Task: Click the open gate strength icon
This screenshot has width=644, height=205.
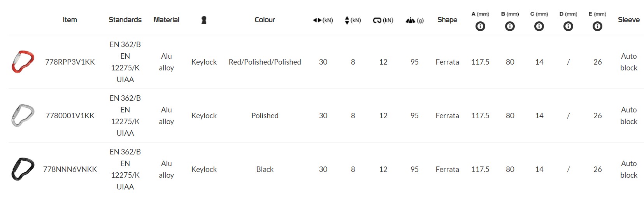Action: tap(377, 20)
